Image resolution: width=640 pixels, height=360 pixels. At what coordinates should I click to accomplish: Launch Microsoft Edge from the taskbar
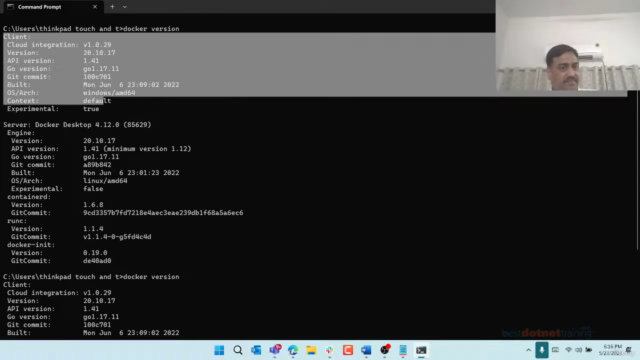[293, 350]
